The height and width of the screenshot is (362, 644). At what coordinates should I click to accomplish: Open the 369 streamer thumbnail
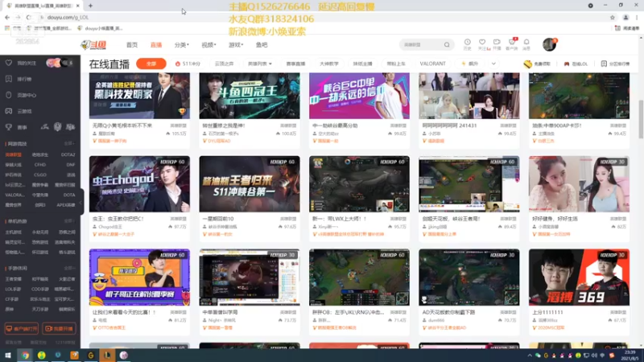pos(579,277)
